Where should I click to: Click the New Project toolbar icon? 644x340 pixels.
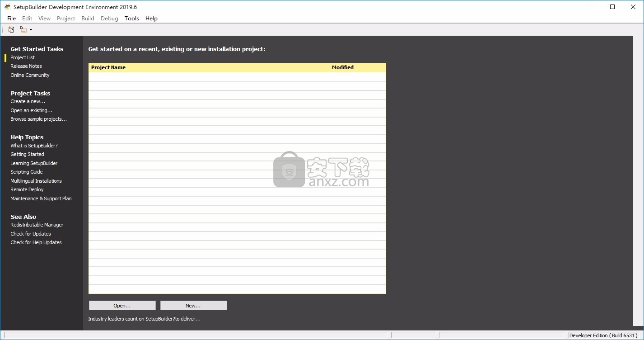point(11,29)
